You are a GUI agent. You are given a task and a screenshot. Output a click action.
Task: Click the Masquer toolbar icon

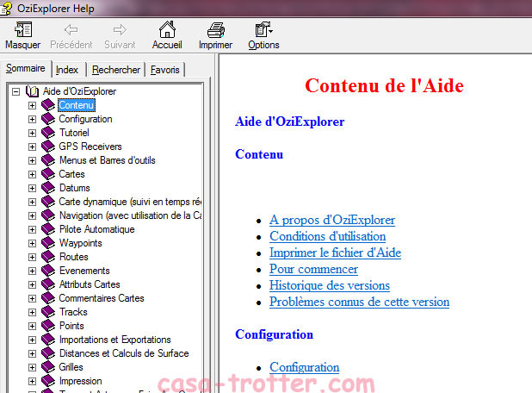(22, 30)
